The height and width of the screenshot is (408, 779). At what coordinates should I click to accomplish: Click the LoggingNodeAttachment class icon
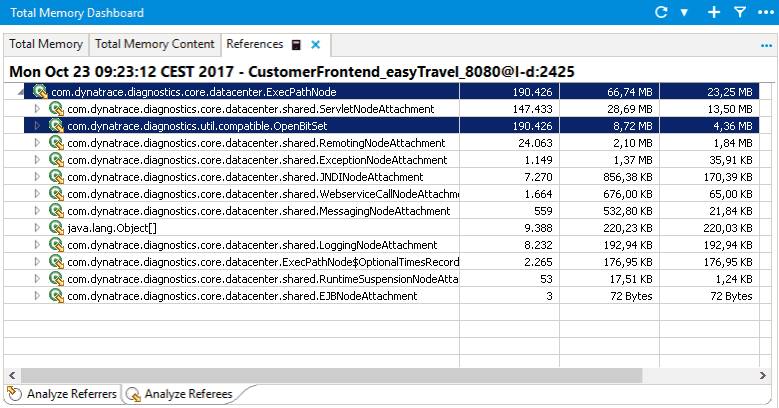pos(56,245)
